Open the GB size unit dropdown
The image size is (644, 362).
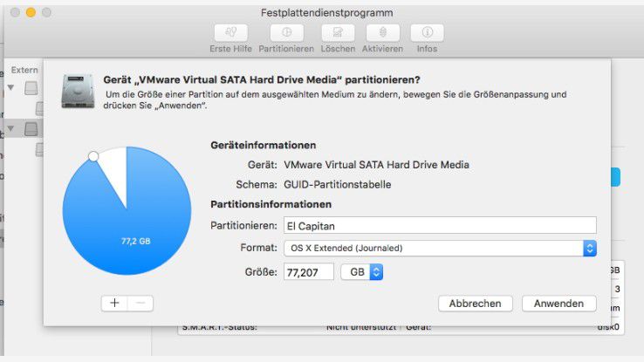click(362, 272)
